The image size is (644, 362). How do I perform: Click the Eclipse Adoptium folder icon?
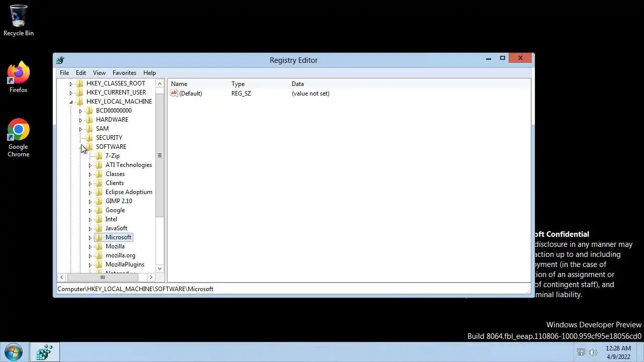click(99, 192)
